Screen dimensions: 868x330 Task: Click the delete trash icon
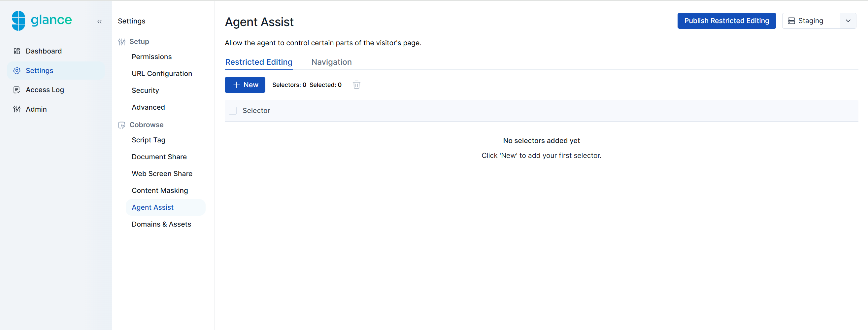[x=356, y=85]
